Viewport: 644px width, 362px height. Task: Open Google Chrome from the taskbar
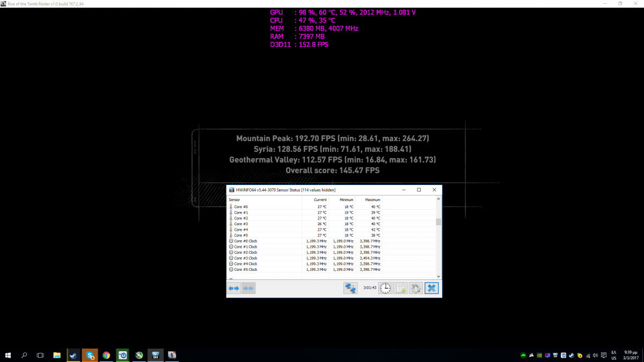(x=106, y=355)
